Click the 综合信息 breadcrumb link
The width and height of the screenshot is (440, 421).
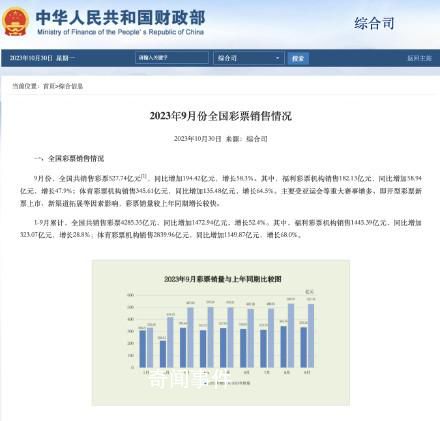71,86
